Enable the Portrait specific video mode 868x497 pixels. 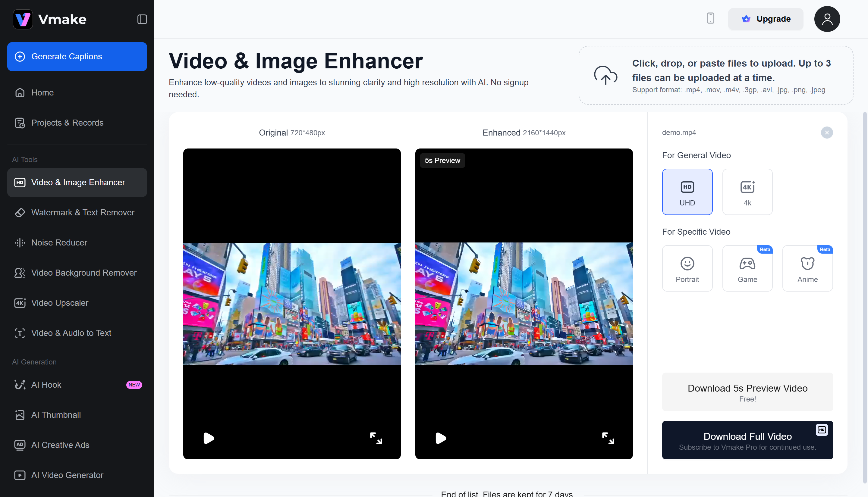(x=687, y=268)
